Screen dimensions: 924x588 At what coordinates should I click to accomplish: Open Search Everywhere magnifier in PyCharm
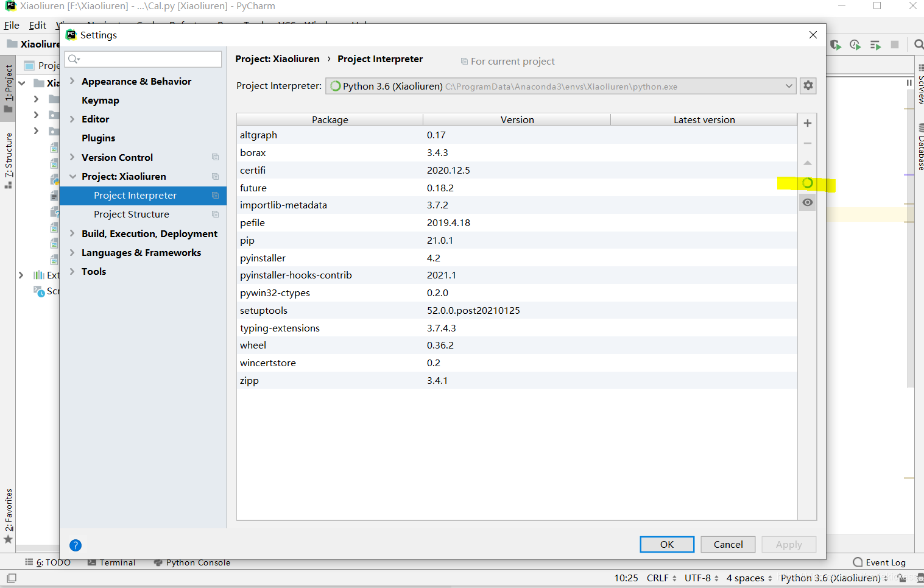coord(919,44)
